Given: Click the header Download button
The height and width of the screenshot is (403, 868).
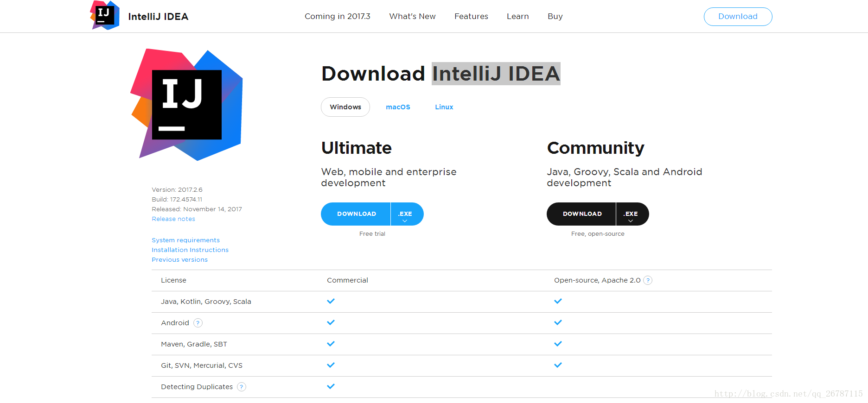Looking at the screenshot, I should (738, 17).
